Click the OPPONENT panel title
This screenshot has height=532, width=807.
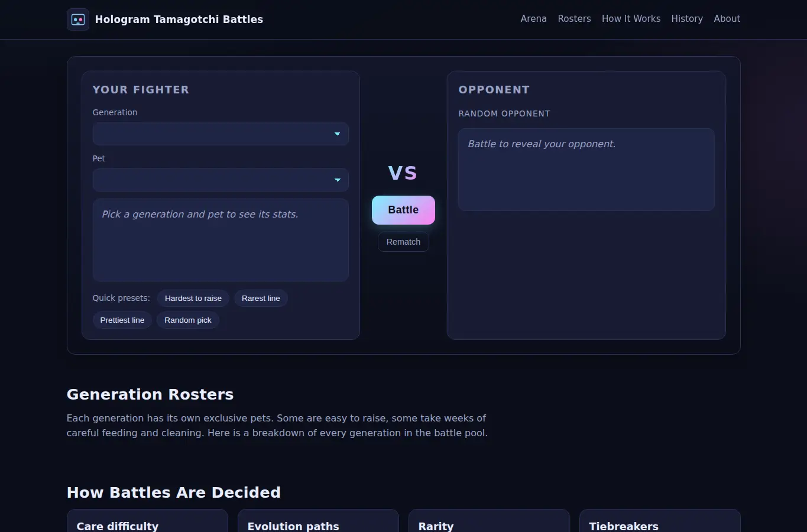tap(494, 90)
